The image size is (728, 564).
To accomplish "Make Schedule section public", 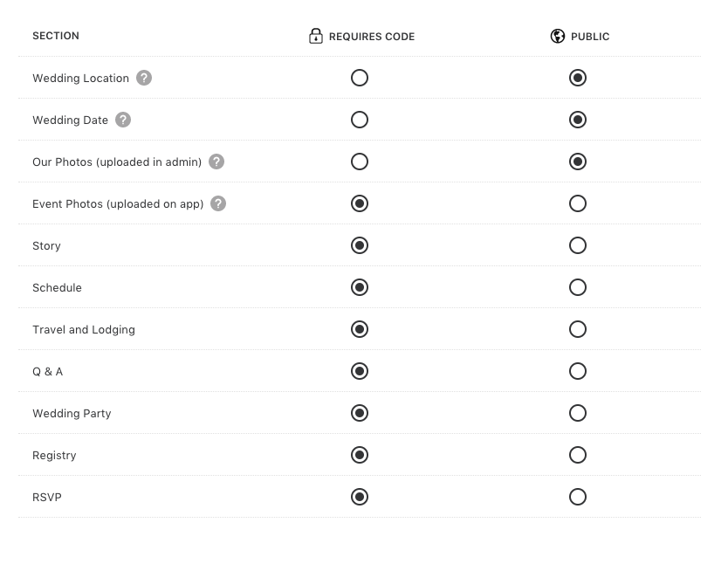I will click(578, 287).
